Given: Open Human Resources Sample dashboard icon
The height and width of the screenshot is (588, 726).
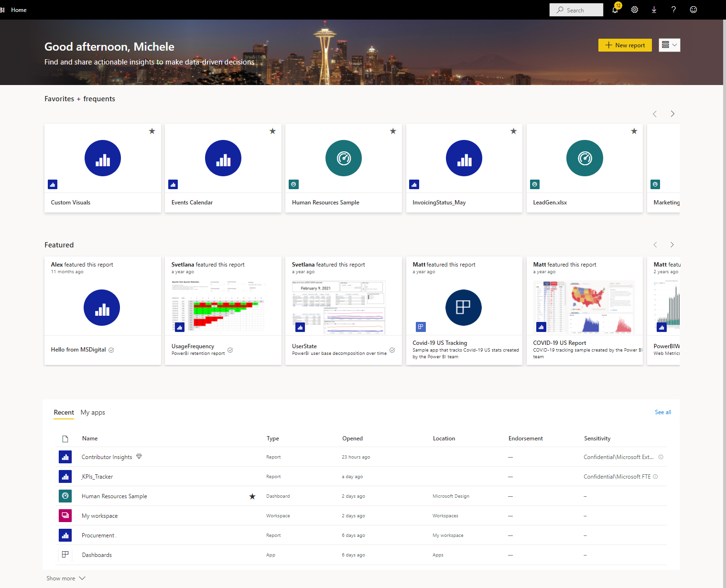Looking at the screenshot, I should (344, 158).
